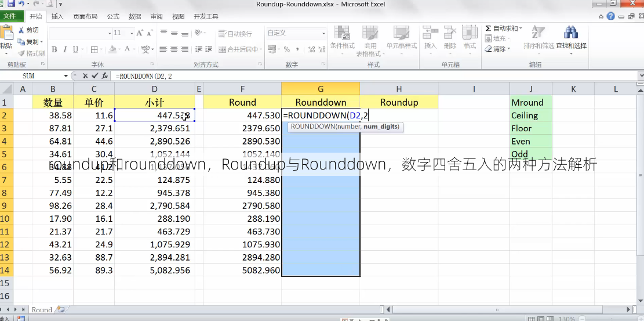The width and height of the screenshot is (644, 321).
Task: Align text right
Action: coord(185,49)
